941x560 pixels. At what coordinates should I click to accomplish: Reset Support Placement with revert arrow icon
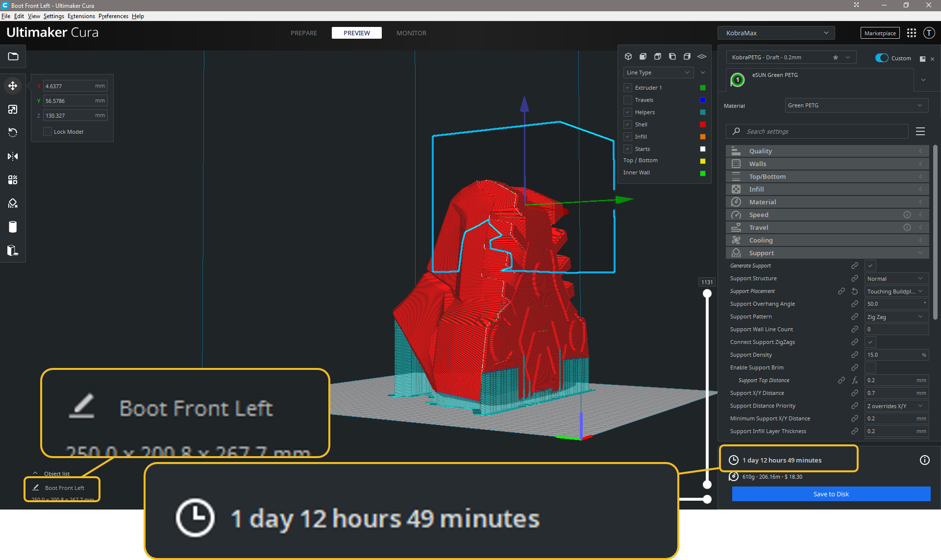tap(855, 291)
